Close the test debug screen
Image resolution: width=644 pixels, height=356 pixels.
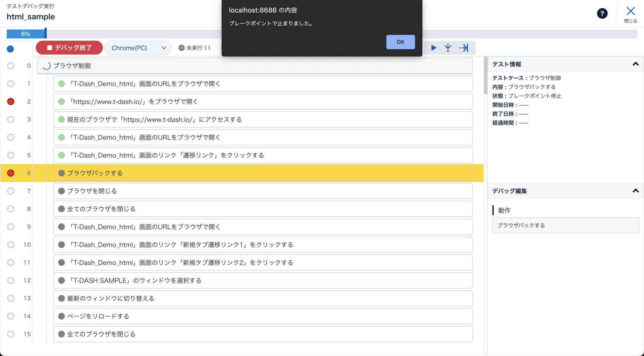pos(630,14)
